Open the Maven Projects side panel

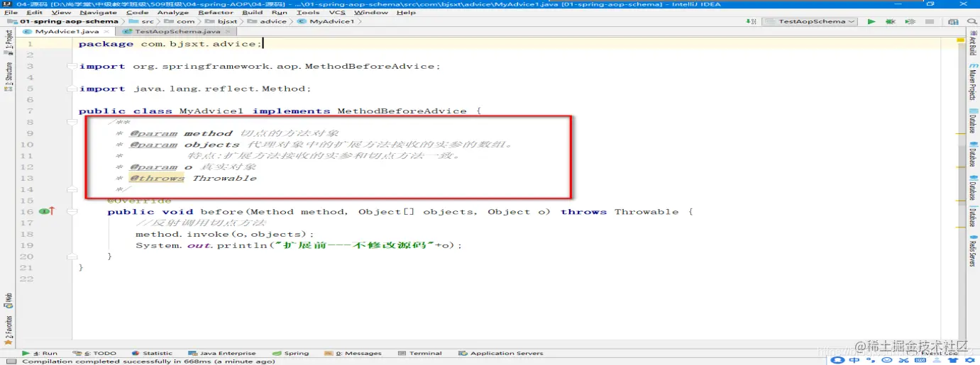[972, 82]
